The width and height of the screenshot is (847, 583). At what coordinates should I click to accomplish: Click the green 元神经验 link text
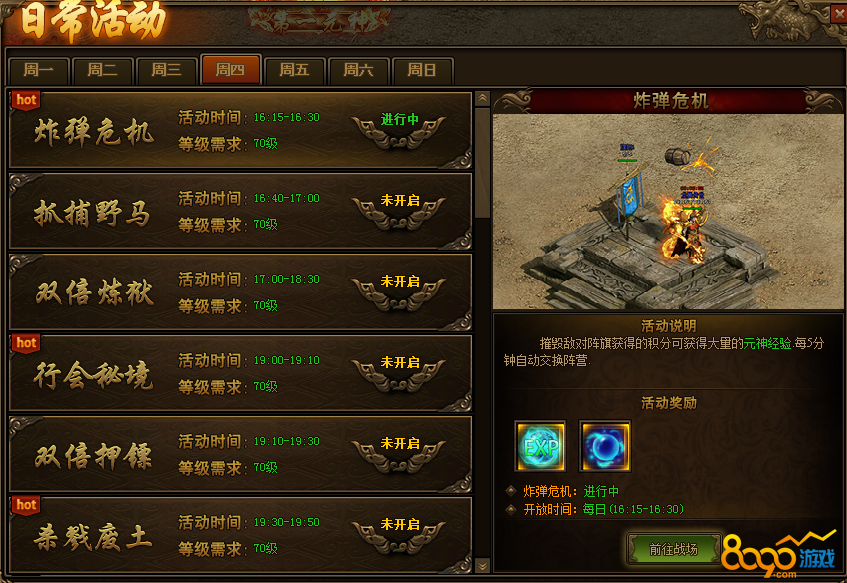pos(767,343)
